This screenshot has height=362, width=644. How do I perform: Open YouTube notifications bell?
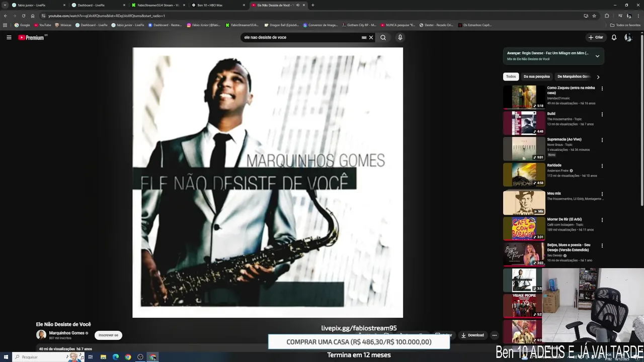point(614,37)
